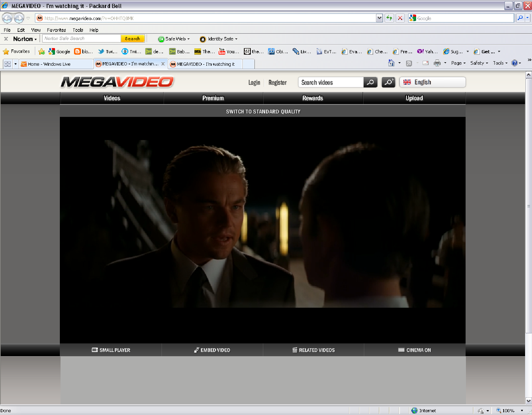Viewport: 532px width, 415px height.
Task: Click the page scrollbar down arrow
Action: coord(528,401)
